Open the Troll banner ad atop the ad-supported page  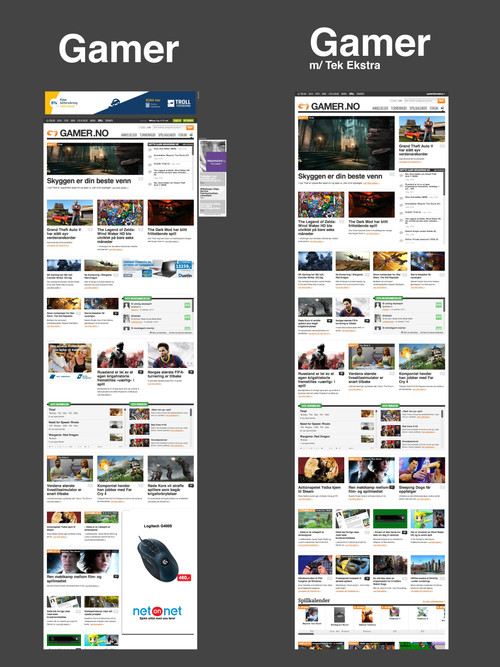120,103
